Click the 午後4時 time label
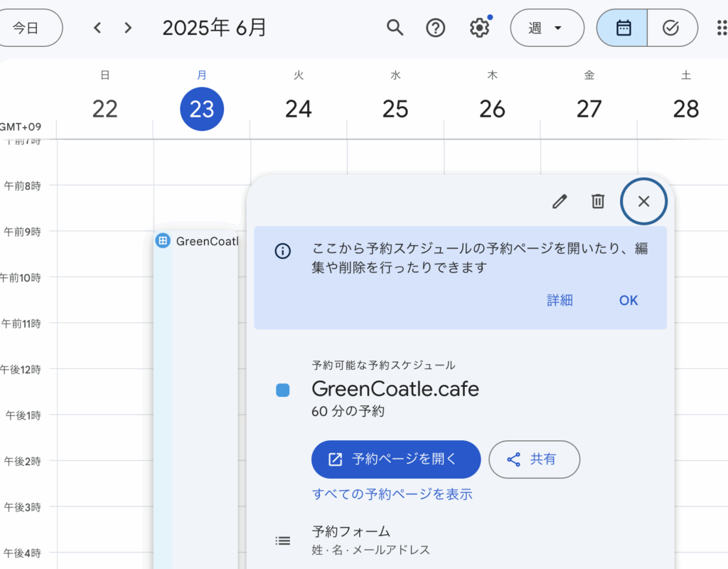The height and width of the screenshot is (569, 728). point(22,553)
